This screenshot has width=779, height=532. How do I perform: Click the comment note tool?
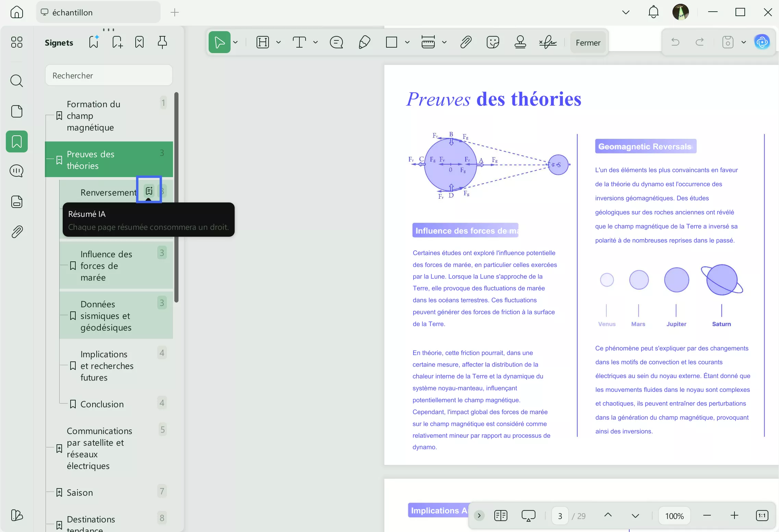tap(336, 42)
